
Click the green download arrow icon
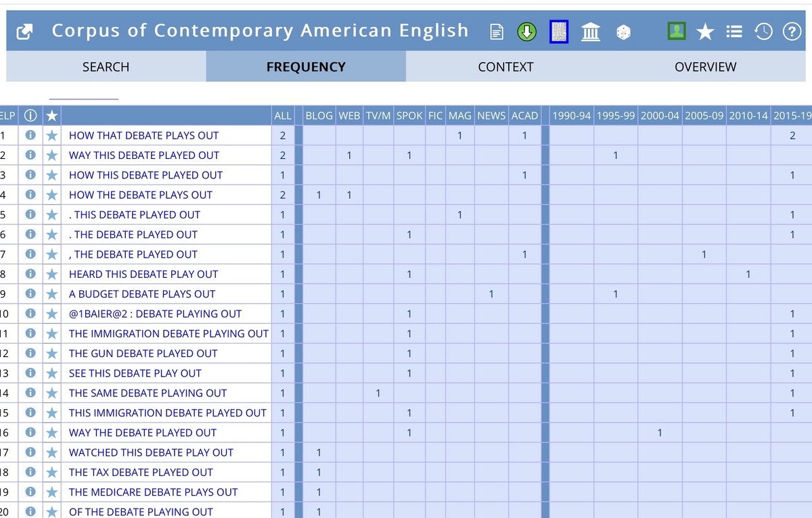pos(527,31)
